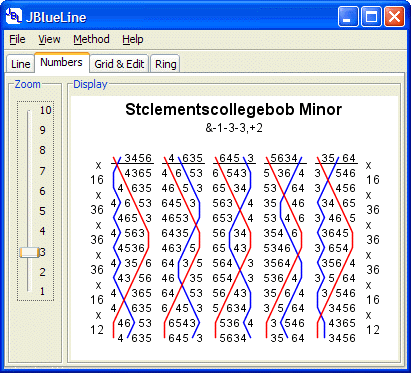Click zoom level 5 on the slider scale

coord(43,211)
